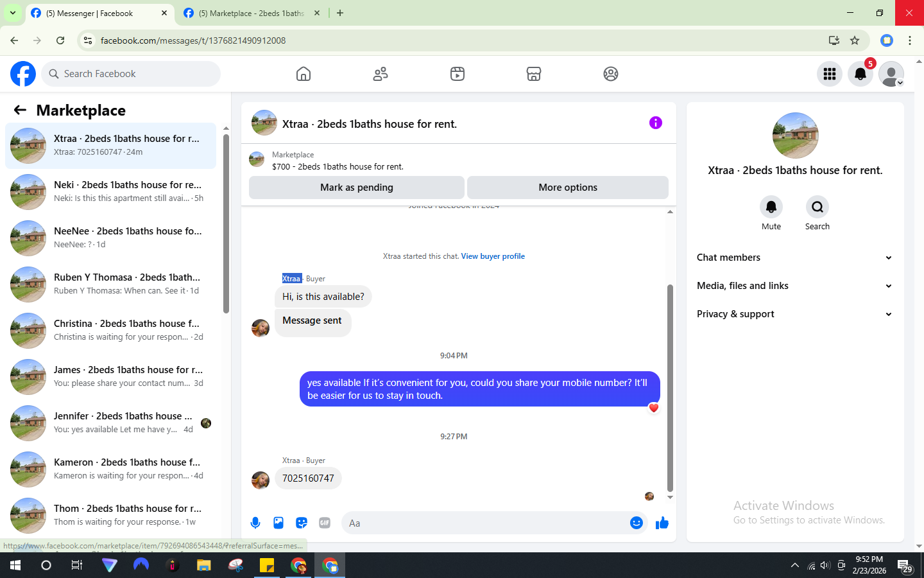Screen dimensions: 924x578
Task: Choose a GIF icon
Action: point(325,523)
